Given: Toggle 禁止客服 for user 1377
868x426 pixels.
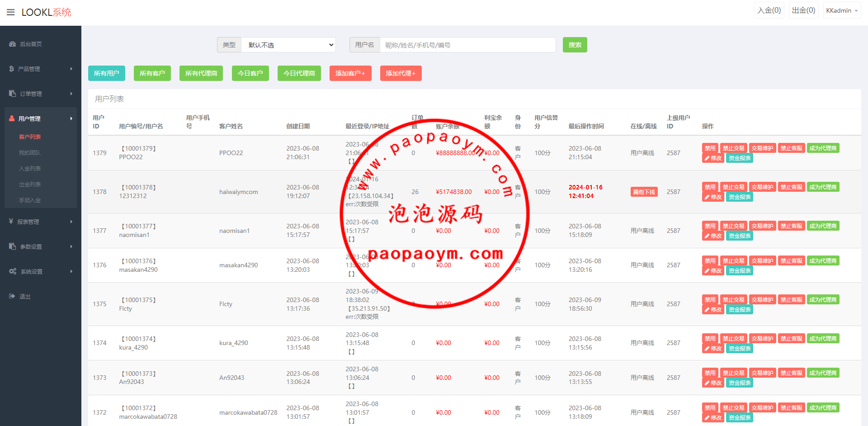Looking at the screenshot, I should [791, 226].
